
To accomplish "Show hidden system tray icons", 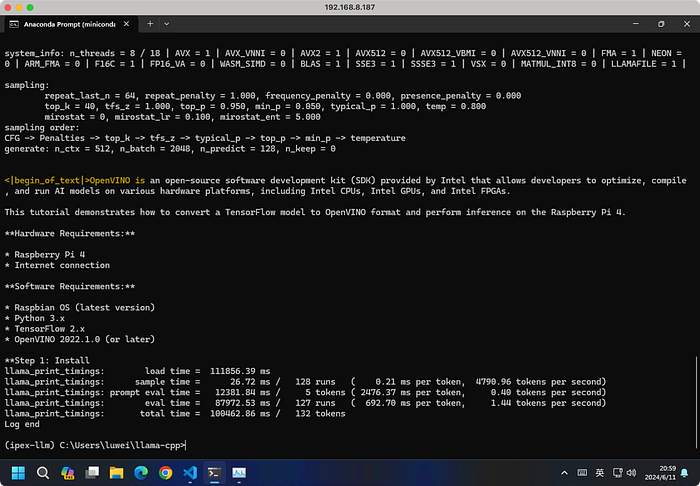I will [564, 473].
